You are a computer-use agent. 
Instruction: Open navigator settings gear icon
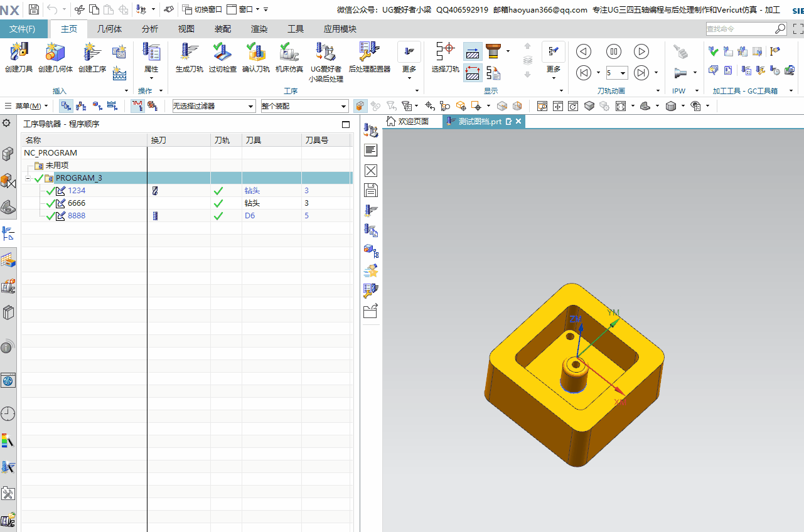(x=7, y=123)
